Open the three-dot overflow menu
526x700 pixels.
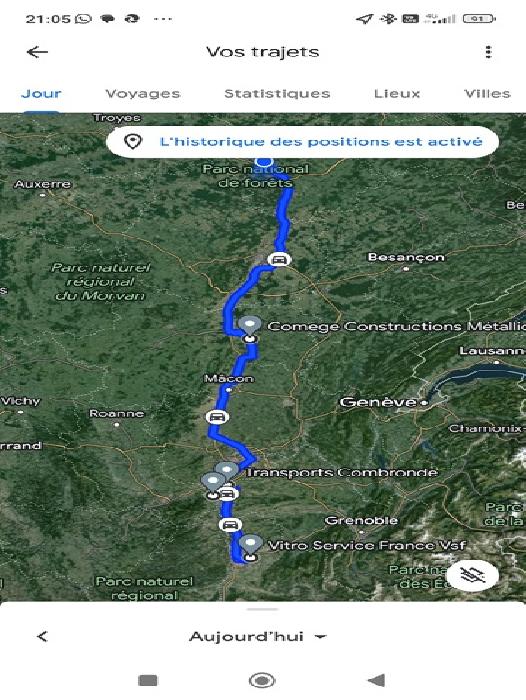pos(488,52)
